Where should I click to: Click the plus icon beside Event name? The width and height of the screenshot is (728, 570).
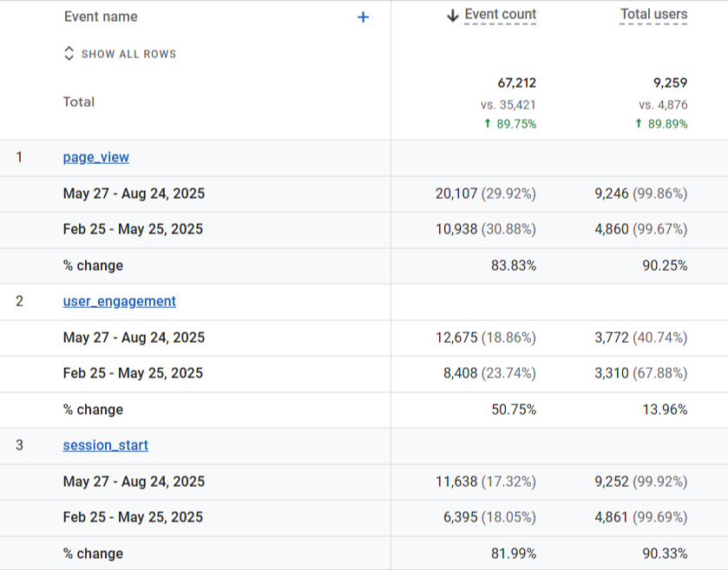363,17
